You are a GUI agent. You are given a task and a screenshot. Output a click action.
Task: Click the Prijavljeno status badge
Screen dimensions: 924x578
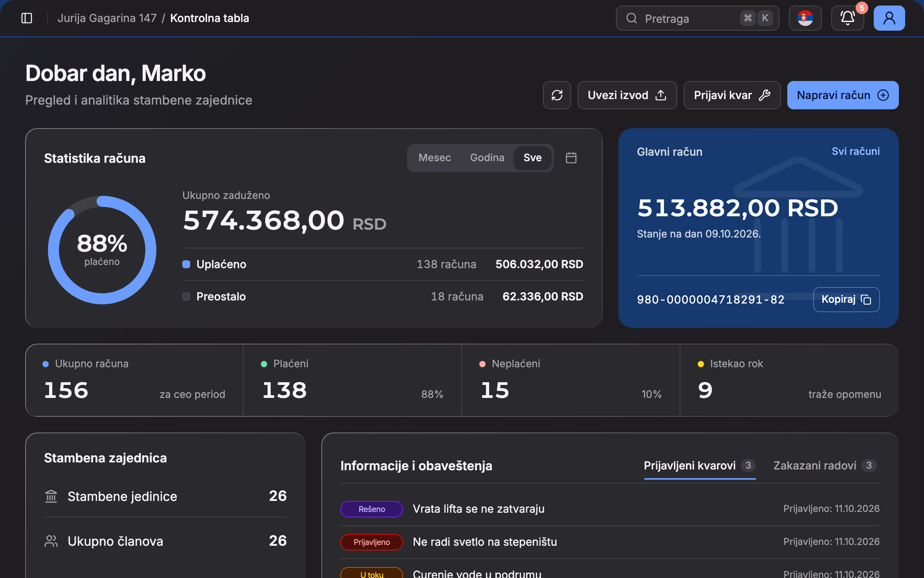pyautogui.click(x=372, y=542)
